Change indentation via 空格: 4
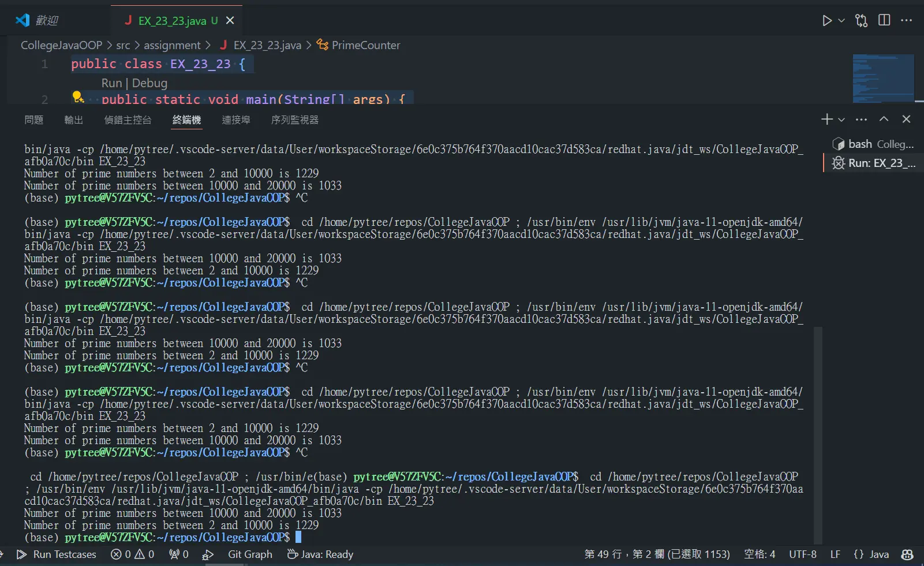The width and height of the screenshot is (924, 566). (x=760, y=554)
